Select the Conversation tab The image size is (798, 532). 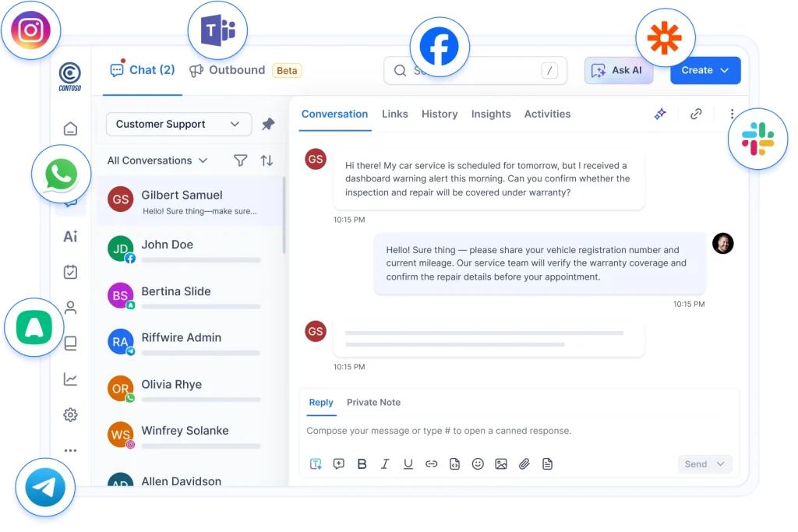pos(334,114)
